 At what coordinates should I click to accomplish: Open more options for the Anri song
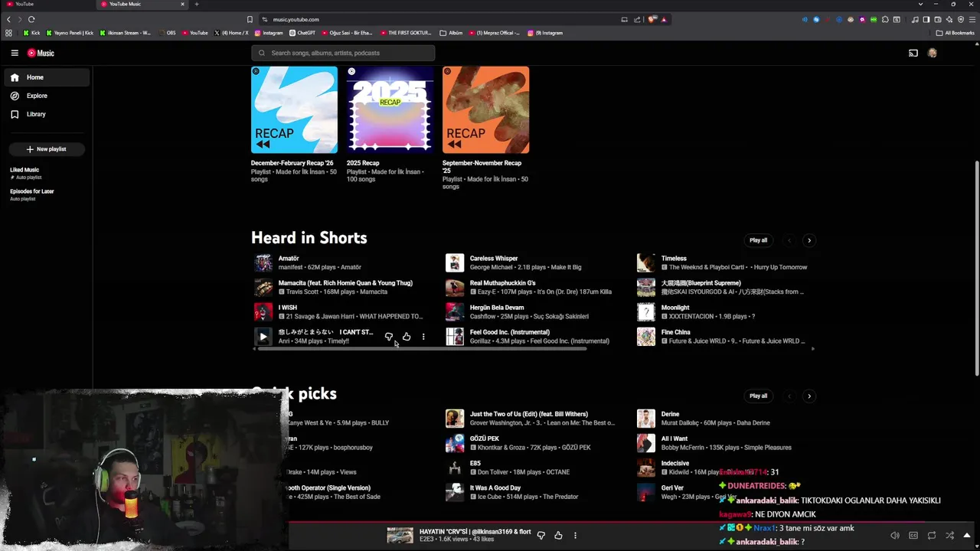coord(423,337)
